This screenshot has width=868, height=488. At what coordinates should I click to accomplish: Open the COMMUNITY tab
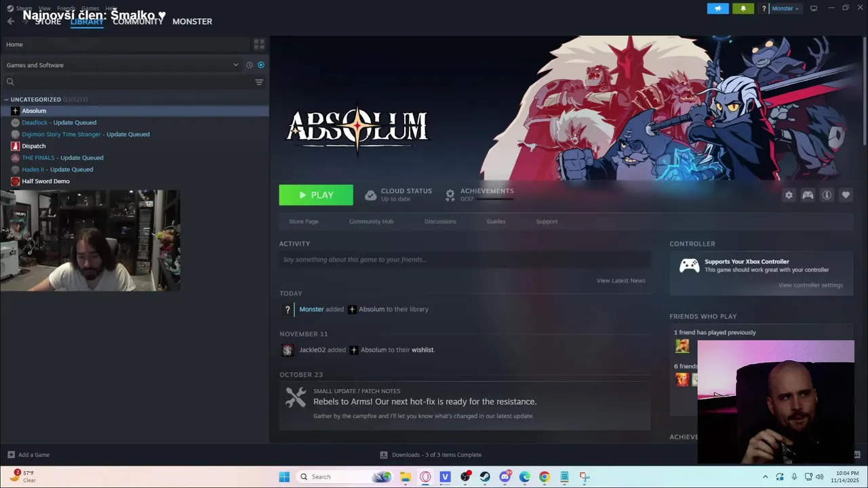click(138, 22)
